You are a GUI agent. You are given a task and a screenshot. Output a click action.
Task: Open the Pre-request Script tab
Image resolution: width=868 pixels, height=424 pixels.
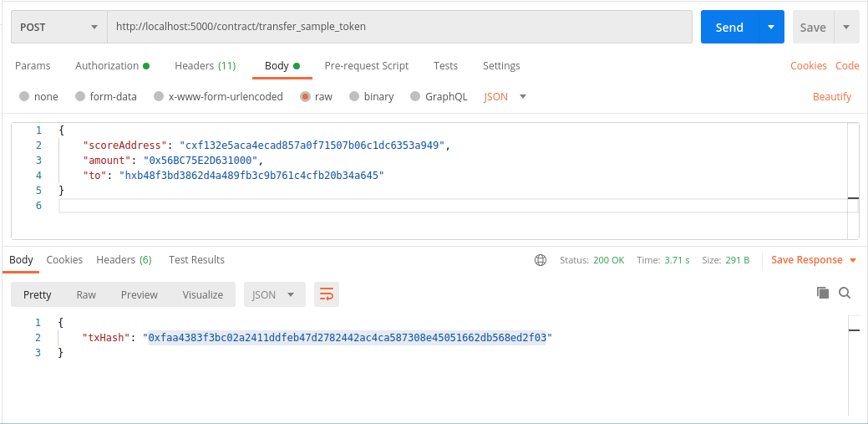click(366, 65)
